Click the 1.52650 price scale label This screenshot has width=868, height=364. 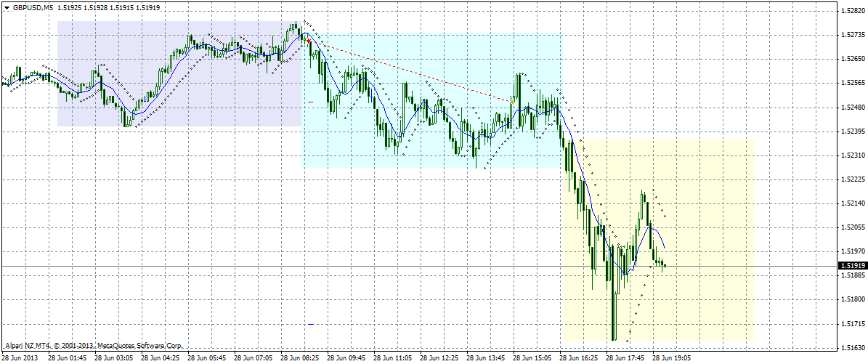853,59
